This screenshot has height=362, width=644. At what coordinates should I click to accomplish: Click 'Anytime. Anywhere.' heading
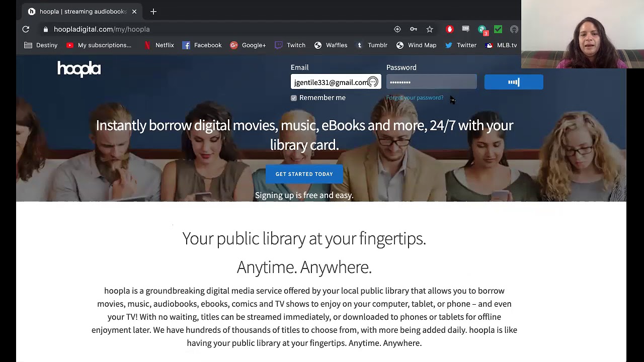point(304,267)
